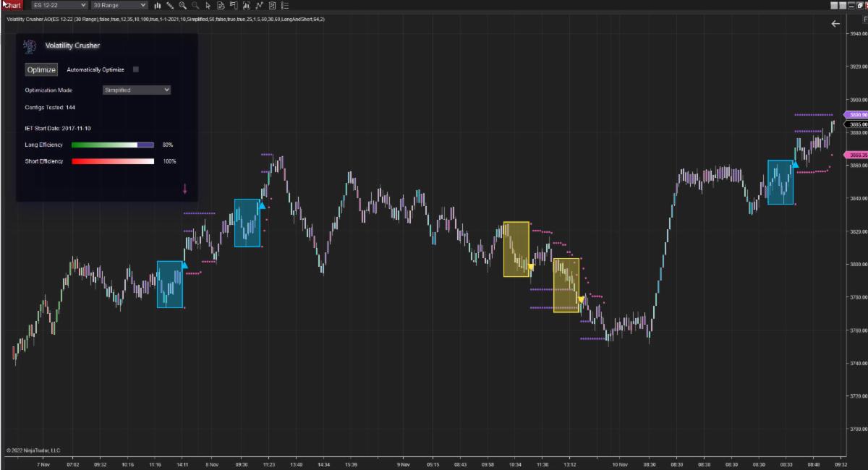
Task: Select the pointer cursor tool
Action: pyautogui.click(x=208, y=6)
